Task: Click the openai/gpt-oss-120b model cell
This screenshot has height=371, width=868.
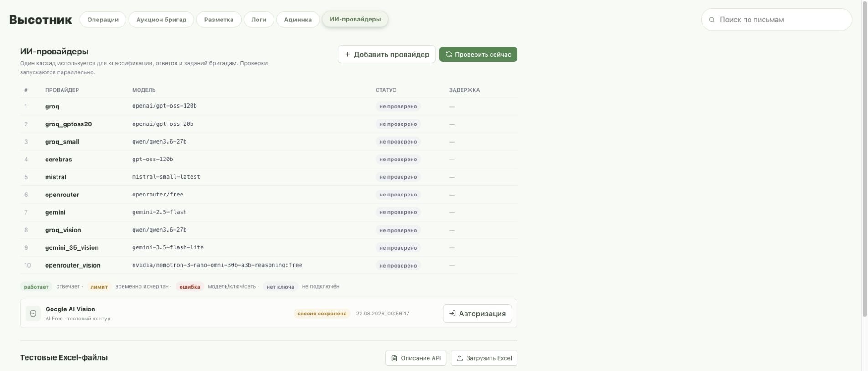Action: tap(165, 106)
